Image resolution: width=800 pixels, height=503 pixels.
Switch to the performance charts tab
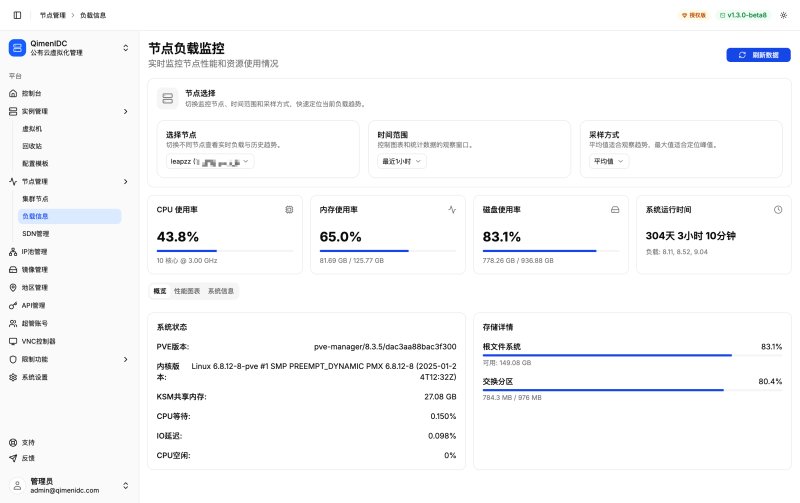(x=187, y=291)
